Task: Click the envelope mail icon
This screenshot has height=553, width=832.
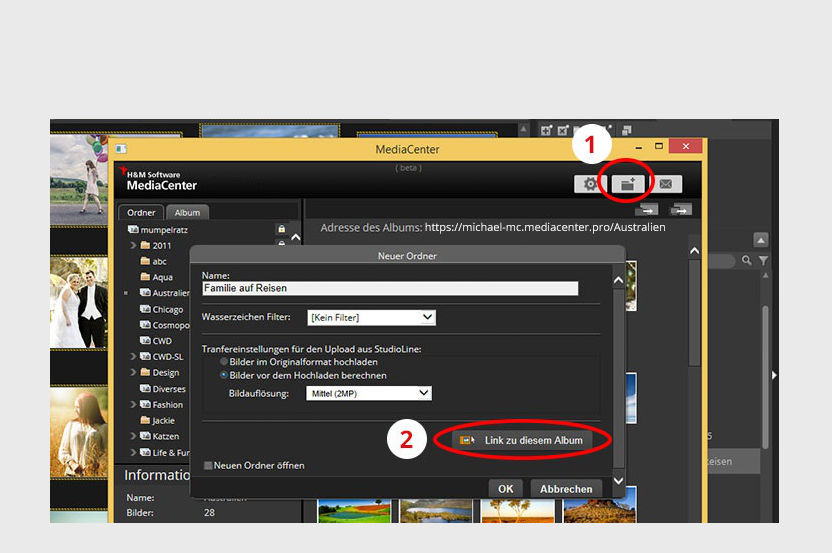Action: [664, 184]
